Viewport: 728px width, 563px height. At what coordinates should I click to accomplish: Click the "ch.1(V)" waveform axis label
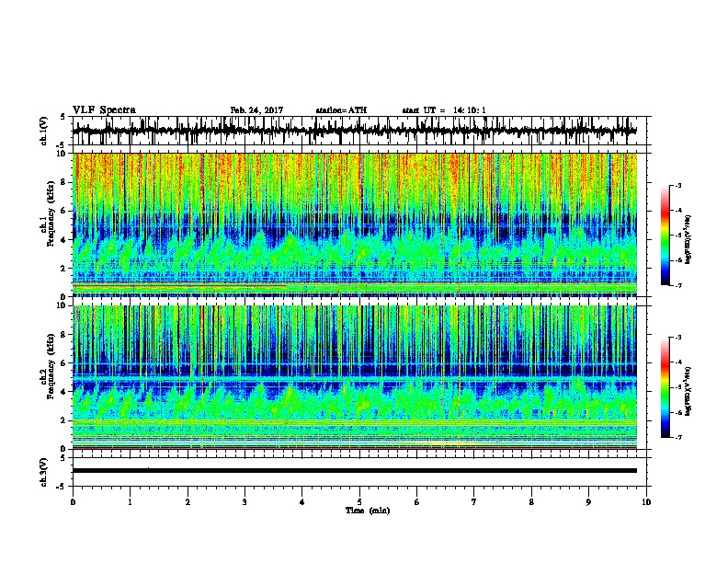pyautogui.click(x=44, y=131)
